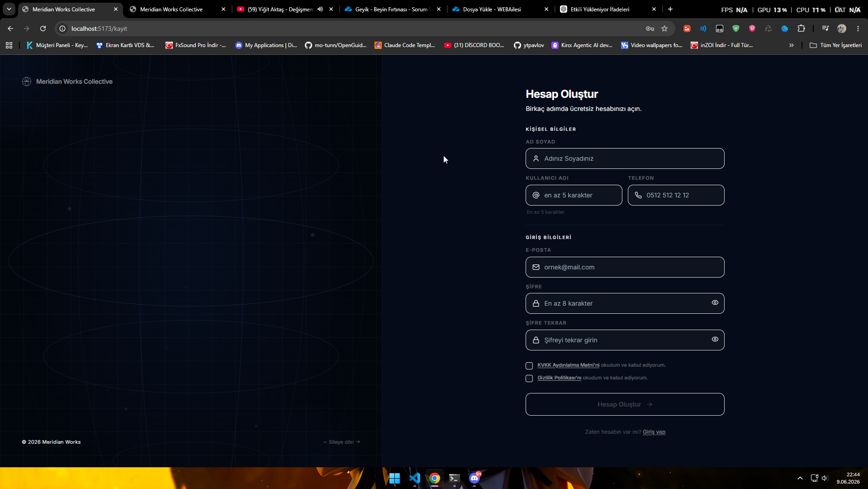Screen dimensions: 868x489
Task: Expand hidden bookmarks chevron
Action: pos(791,45)
